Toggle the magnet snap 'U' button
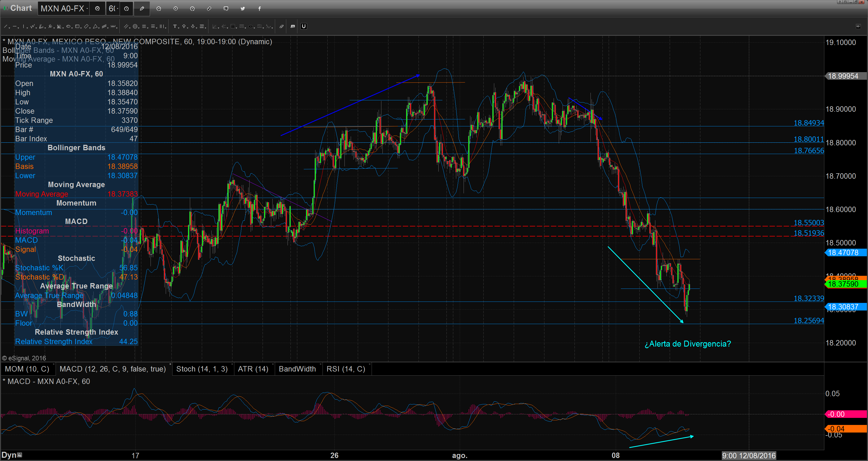Image resolution: width=868 pixels, height=461 pixels. tap(304, 26)
